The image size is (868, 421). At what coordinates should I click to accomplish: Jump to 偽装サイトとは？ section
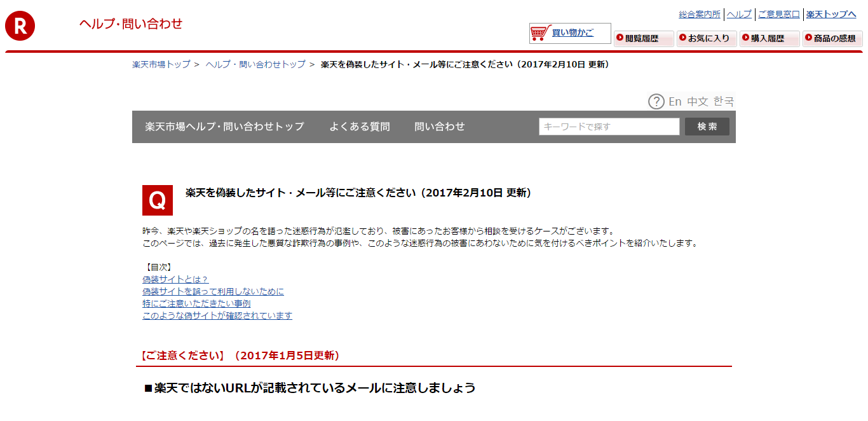tap(175, 279)
